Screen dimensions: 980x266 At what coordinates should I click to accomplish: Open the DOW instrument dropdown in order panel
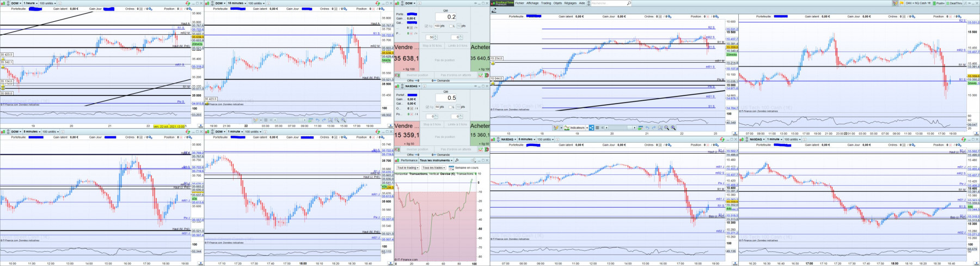pyautogui.click(x=411, y=3)
